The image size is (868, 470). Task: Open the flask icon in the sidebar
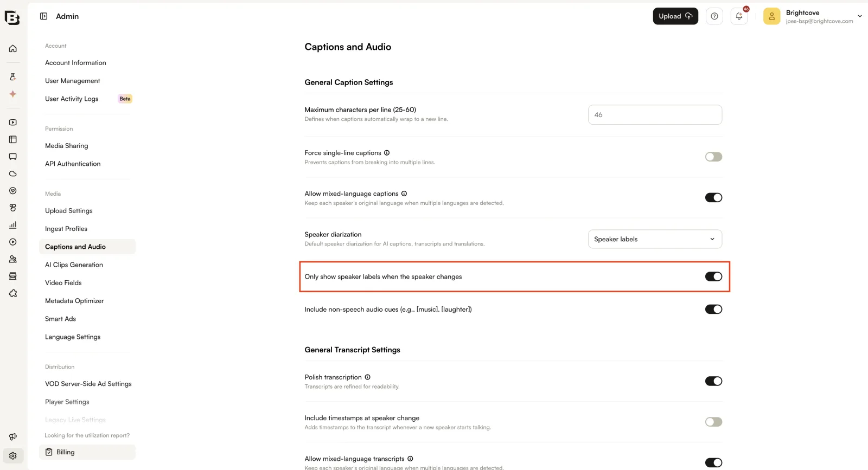(13, 77)
